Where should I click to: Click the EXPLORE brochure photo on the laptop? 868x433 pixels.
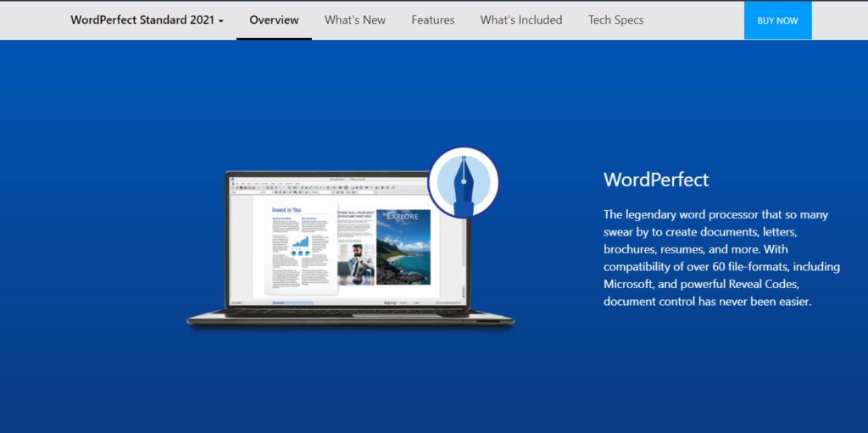click(x=403, y=247)
